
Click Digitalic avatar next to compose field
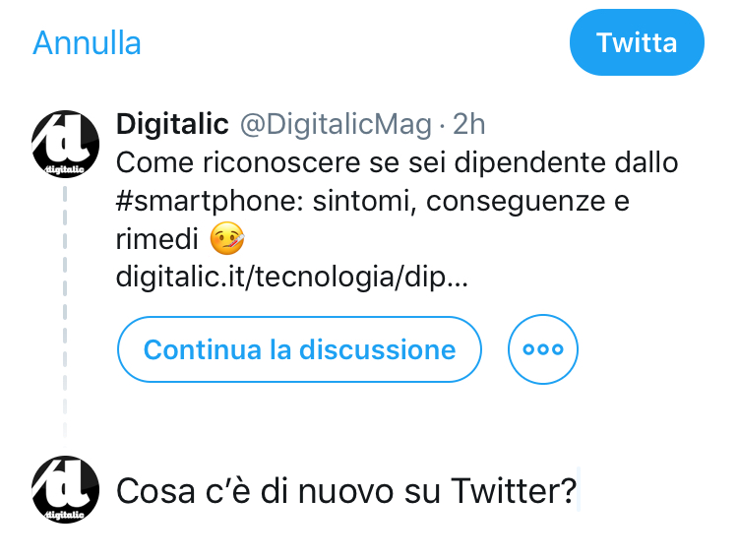[x=65, y=489]
